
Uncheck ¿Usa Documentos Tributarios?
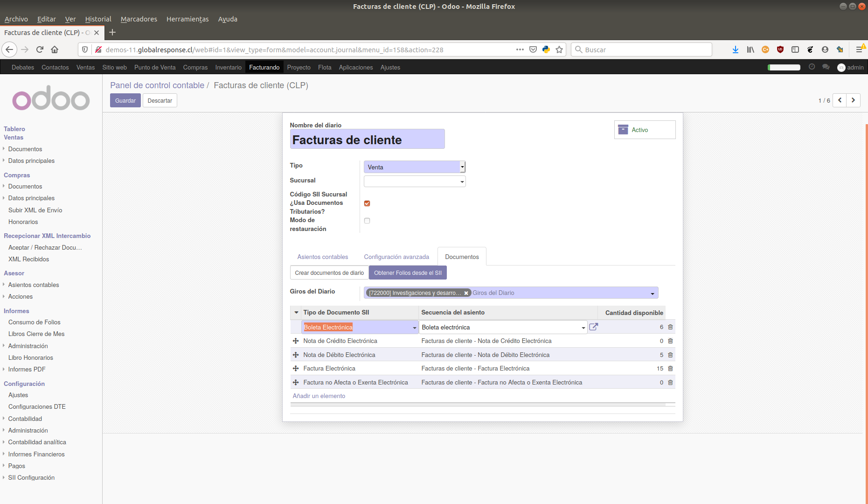(367, 203)
